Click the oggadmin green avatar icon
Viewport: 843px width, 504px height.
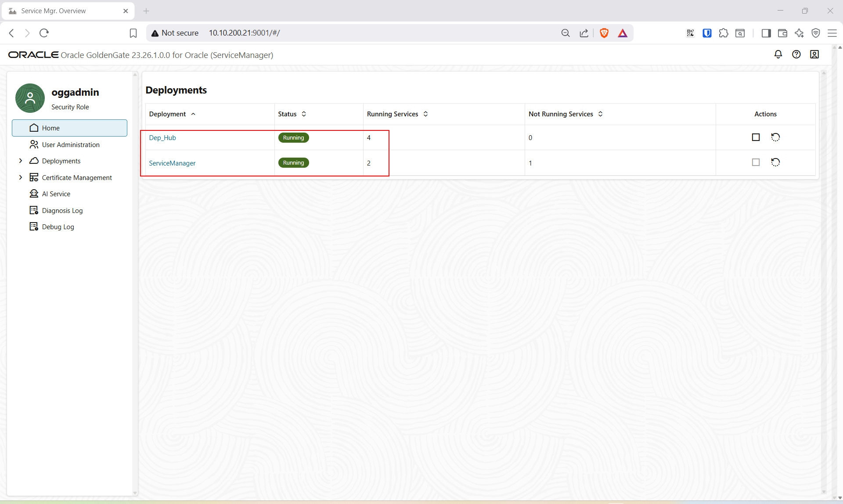30,98
